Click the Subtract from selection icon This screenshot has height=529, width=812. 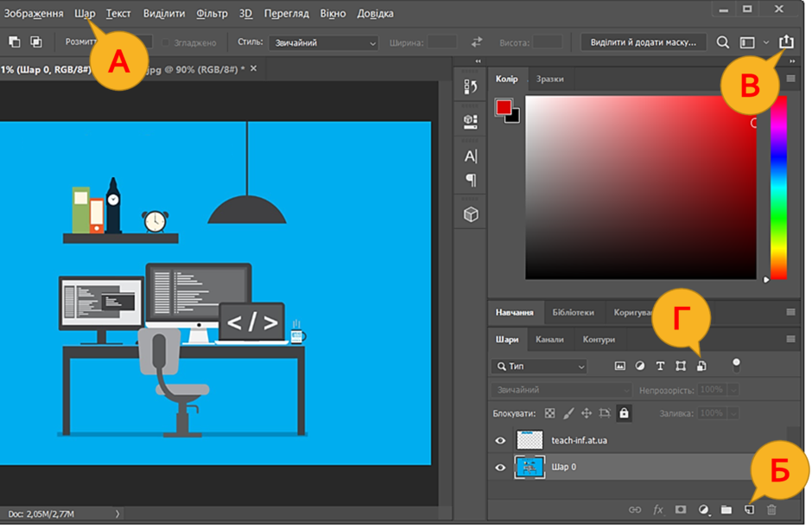(15, 42)
